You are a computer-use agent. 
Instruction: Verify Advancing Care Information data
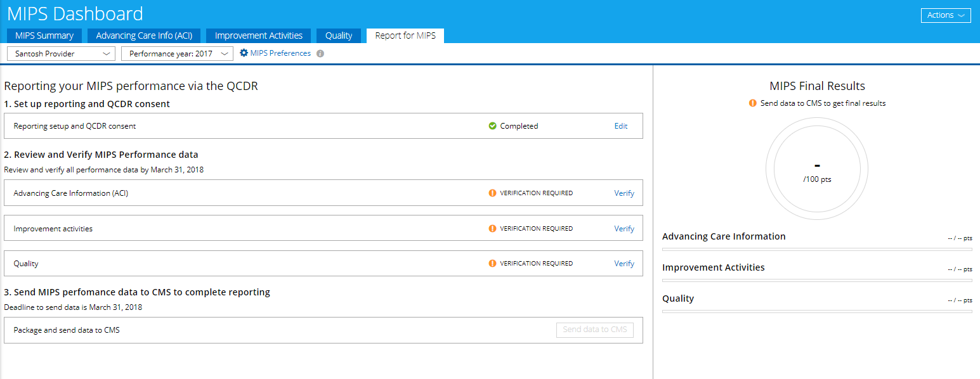[x=624, y=193]
